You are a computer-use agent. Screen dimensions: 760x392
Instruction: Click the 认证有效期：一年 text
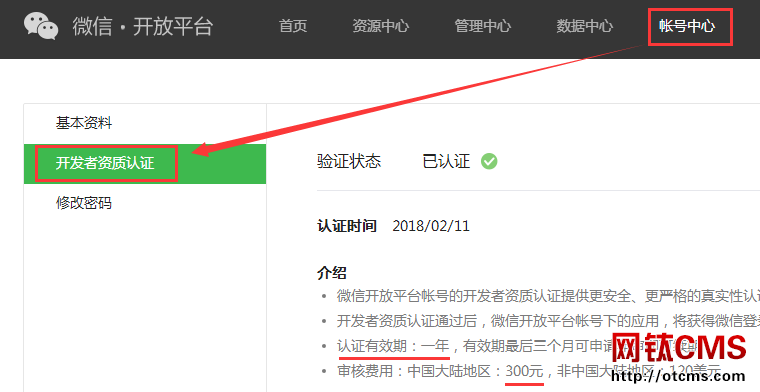393,346
